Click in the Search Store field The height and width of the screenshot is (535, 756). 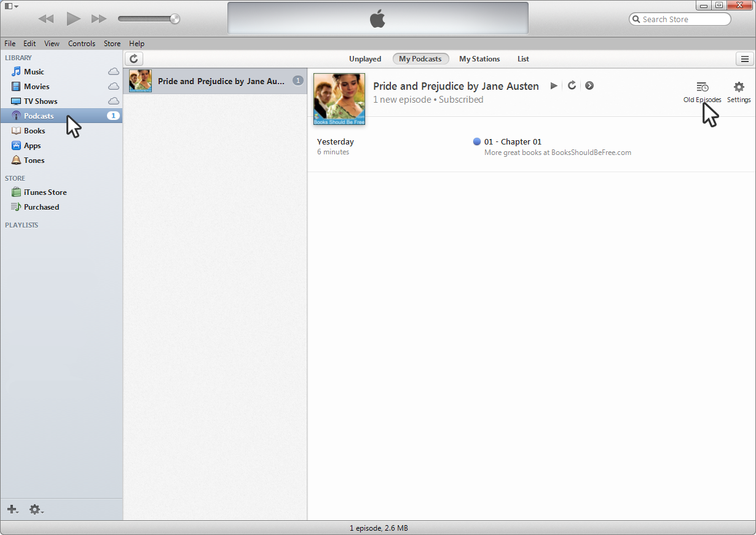[x=682, y=19]
